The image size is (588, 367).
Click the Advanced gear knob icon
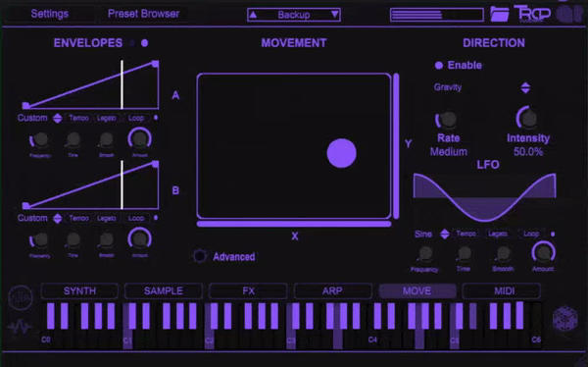pyautogui.click(x=200, y=256)
